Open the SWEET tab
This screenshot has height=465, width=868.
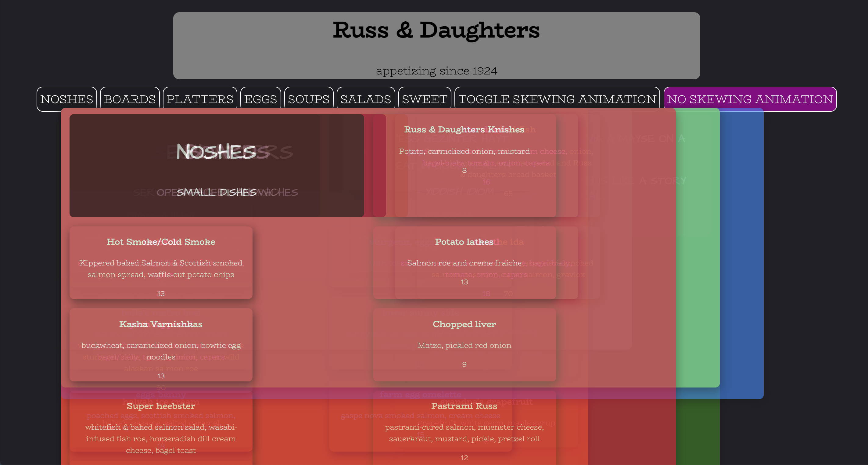point(425,99)
